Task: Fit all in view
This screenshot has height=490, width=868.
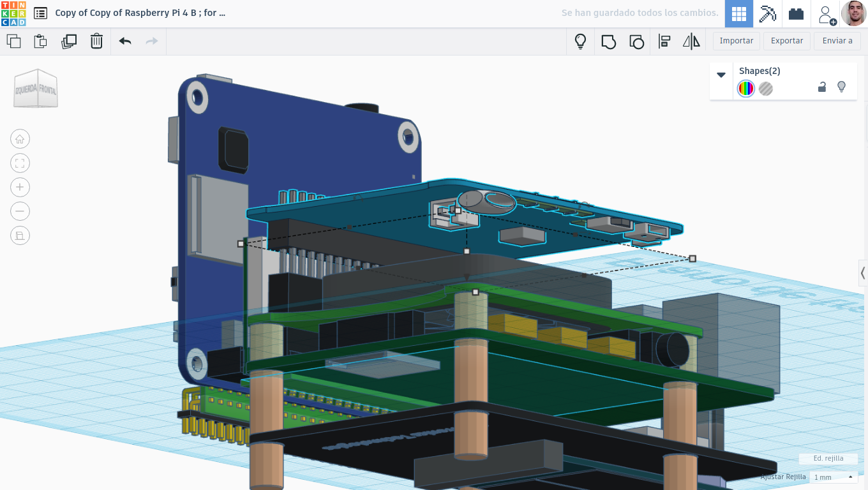Action: click(x=20, y=163)
